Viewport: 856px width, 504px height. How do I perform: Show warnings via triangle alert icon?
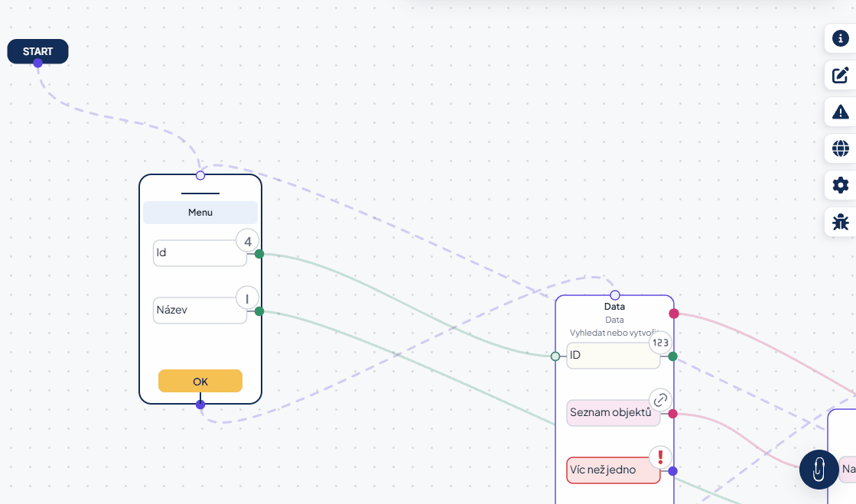pos(840,112)
